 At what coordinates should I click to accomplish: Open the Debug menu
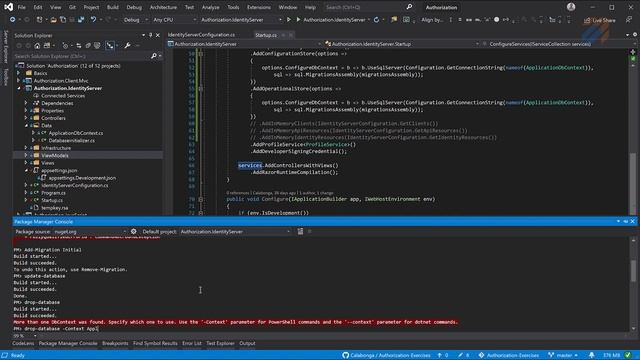pyautogui.click(x=134, y=7)
